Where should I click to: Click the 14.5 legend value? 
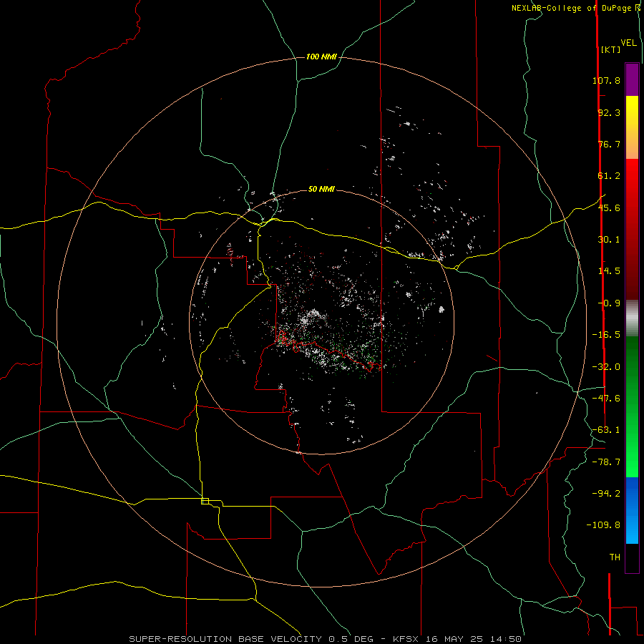click(609, 271)
